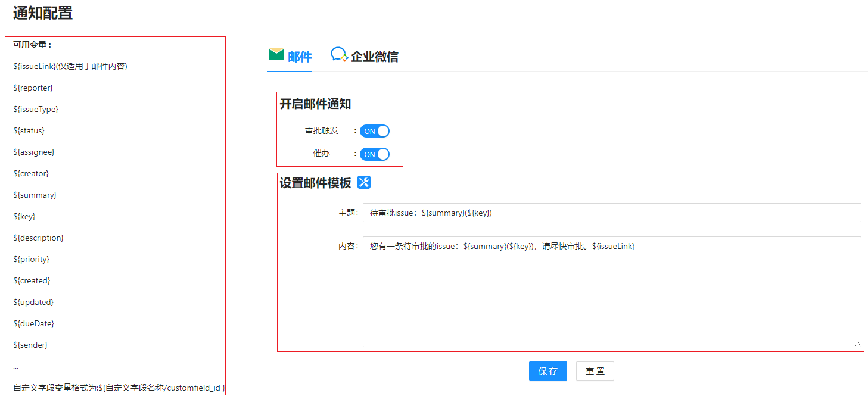Image resolution: width=868 pixels, height=396 pixels.
Task: Click the ${description} variable entry
Action: [x=38, y=238]
